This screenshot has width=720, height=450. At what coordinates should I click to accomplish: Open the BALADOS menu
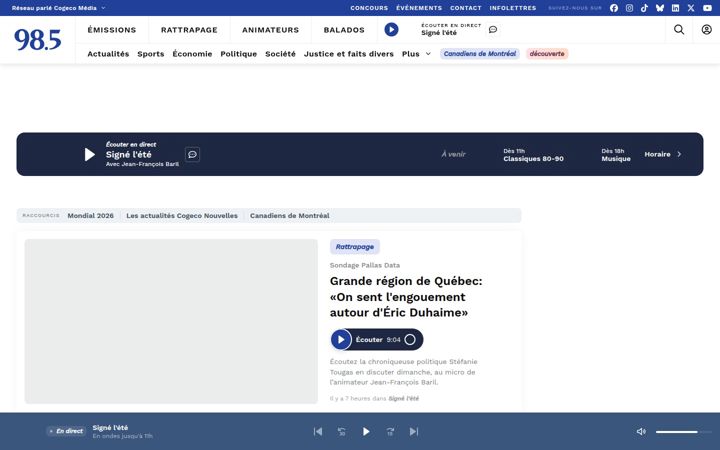(x=344, y=30)
